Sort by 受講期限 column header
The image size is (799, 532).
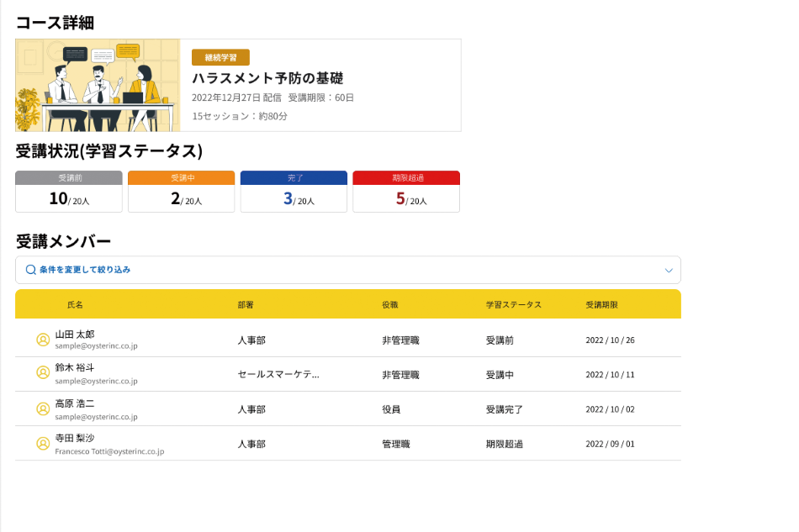[601, 304]
